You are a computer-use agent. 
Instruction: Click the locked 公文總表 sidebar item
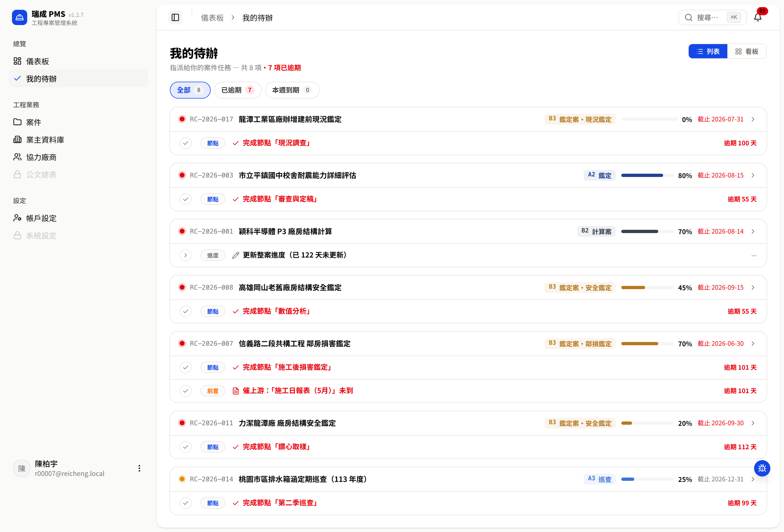click(x=78, y=175)
